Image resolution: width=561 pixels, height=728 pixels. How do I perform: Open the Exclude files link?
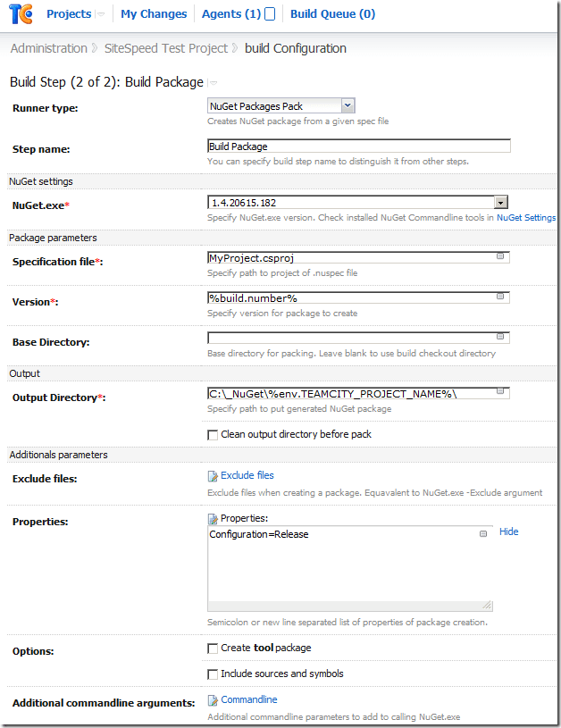[x=247, y=475]
